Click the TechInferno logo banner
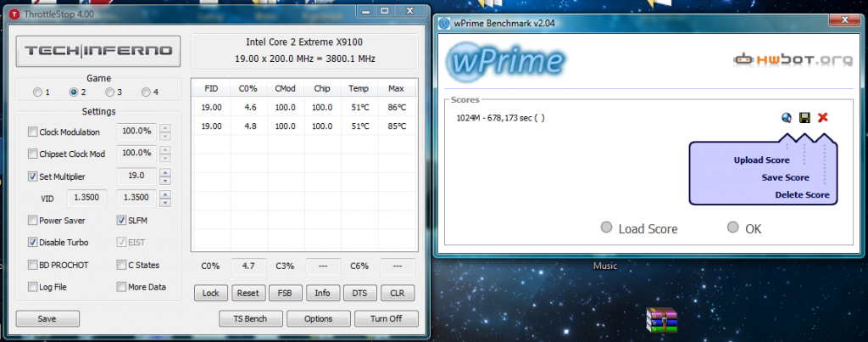Image resolution: width=868 pixels, height=342 pixels. 98,51
